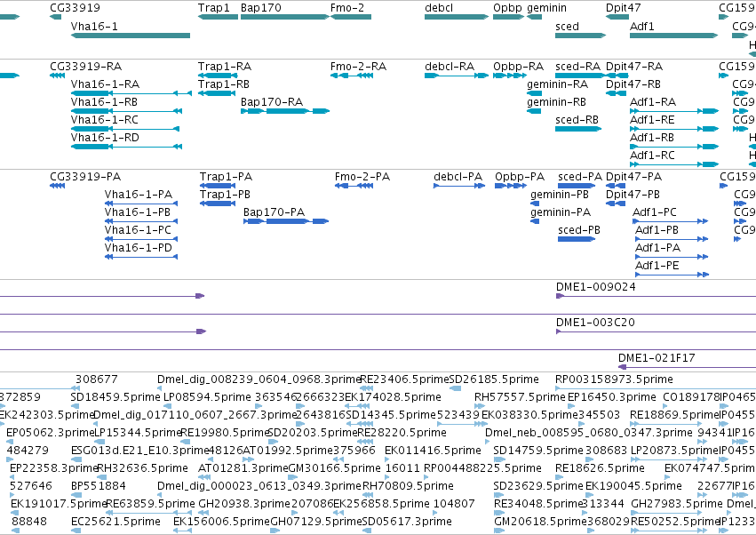Open transcript Vha16-1-RD
756x535 pixels.
[105, 138]
